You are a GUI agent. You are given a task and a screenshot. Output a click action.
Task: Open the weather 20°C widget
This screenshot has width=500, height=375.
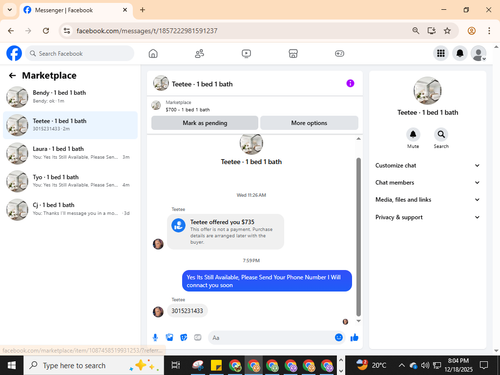[371, 365]
